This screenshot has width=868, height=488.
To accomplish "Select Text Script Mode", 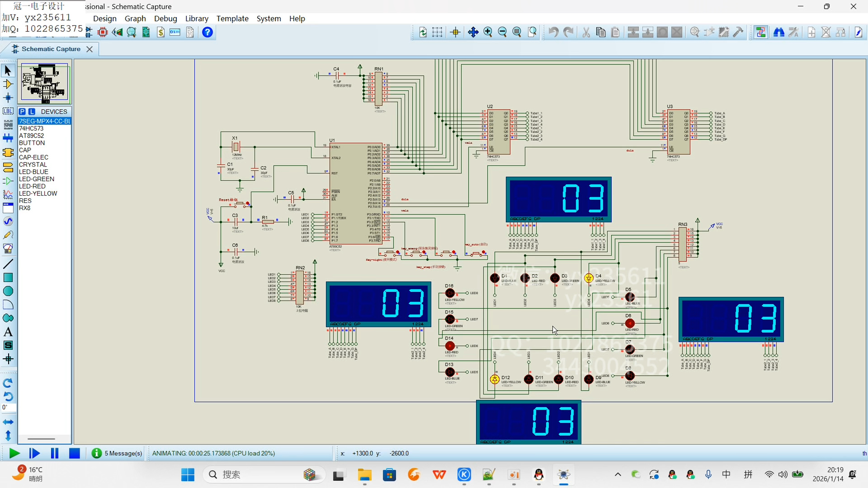I will pos(8,125).
